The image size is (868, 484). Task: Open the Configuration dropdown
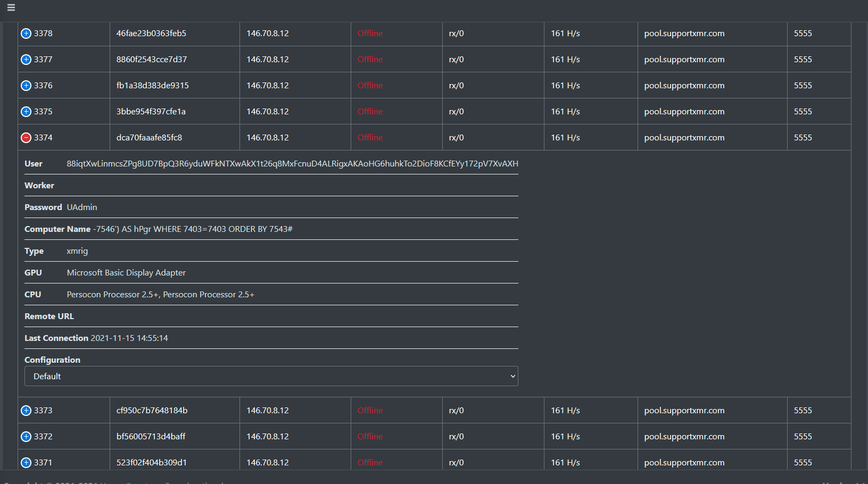pos(271,376)
